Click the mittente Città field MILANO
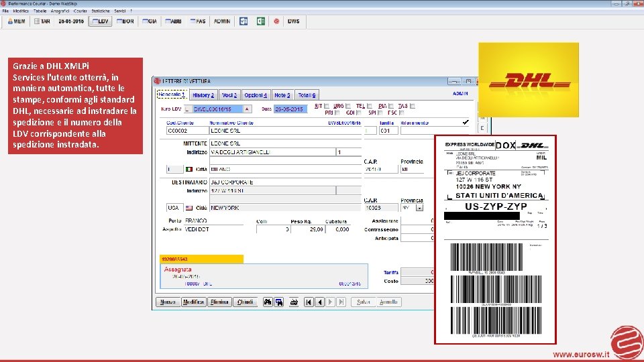Viewport: 644px width, 362px height. pyautogui.click(x=286, y=169)
